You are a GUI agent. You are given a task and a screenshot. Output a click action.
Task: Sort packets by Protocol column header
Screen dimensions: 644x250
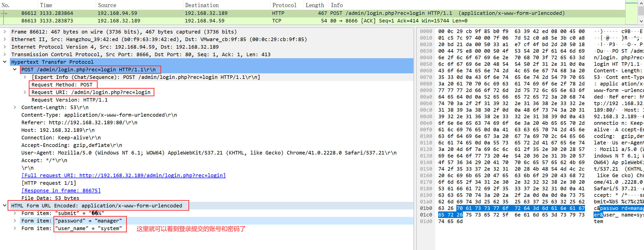(284, 5)
